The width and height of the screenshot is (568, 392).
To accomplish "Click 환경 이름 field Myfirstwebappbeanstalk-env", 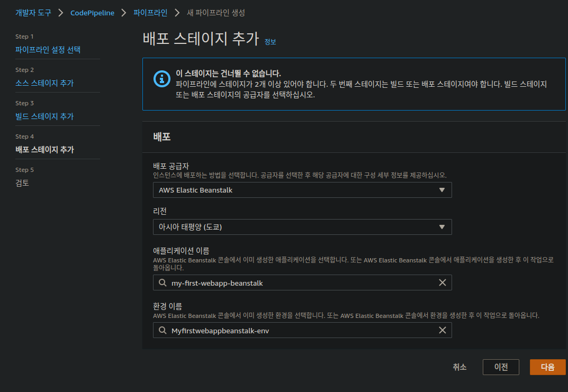I will [x=302, y=331].
